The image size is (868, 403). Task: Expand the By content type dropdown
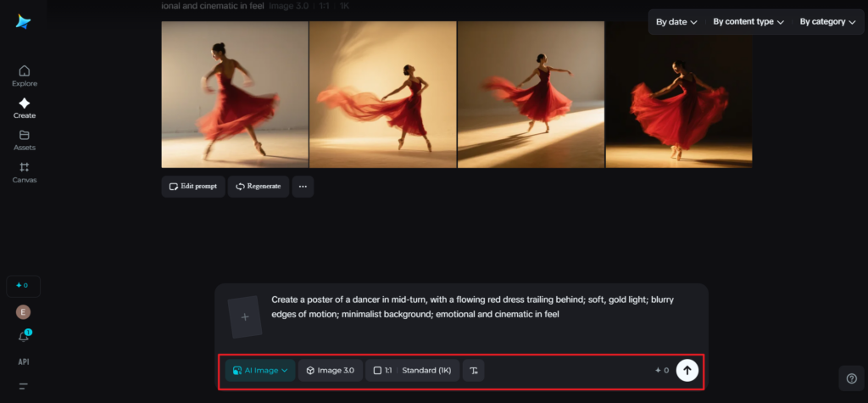tap(748, 22)
